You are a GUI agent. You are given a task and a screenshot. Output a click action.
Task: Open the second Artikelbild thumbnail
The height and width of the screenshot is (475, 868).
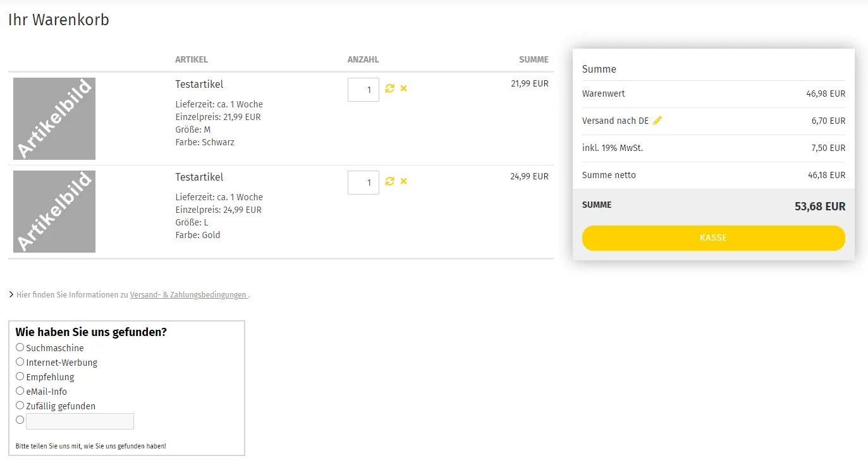pyautogui.click(x=54, y=212)
